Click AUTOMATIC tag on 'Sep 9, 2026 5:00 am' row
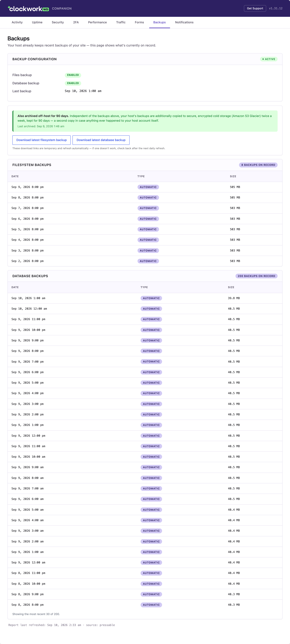The height and width of the screenshot is (644, 290). pyautogui.click(x=151, y=510)
